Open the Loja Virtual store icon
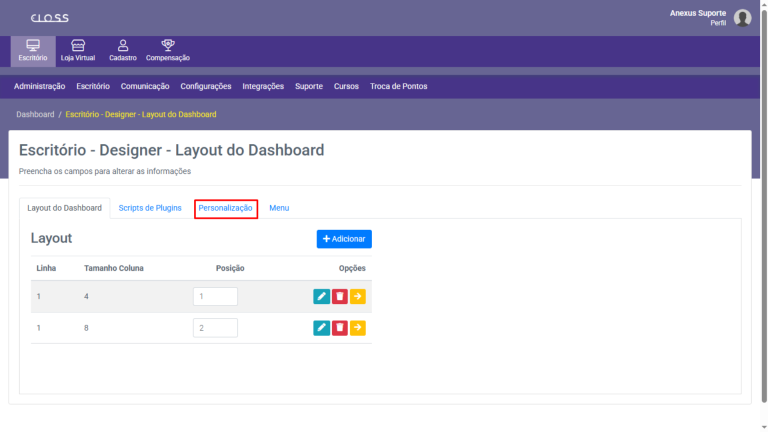The width and height of the screenshot is (768, 432). 78,46
